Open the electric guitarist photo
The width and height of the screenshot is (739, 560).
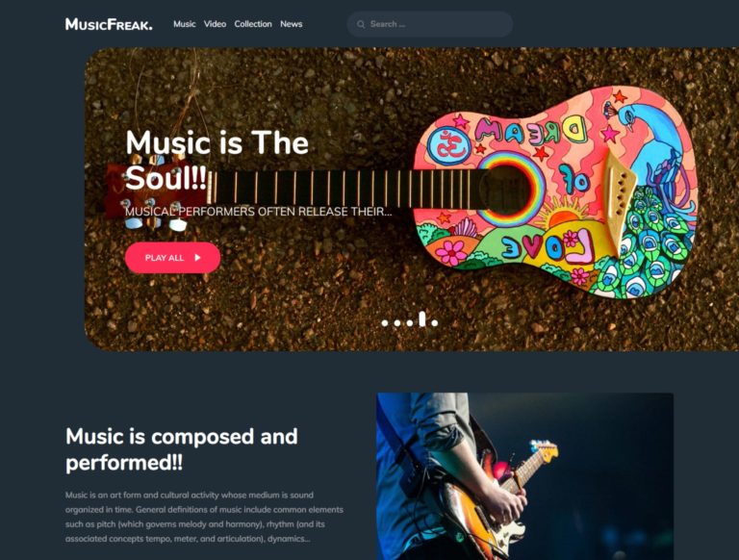(525, 476)
